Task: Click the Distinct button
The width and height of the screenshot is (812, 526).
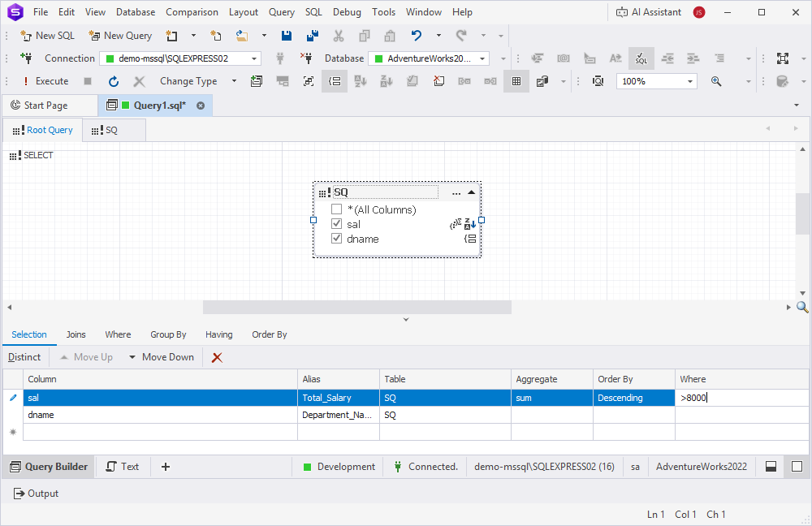Action: coord(24,357)
